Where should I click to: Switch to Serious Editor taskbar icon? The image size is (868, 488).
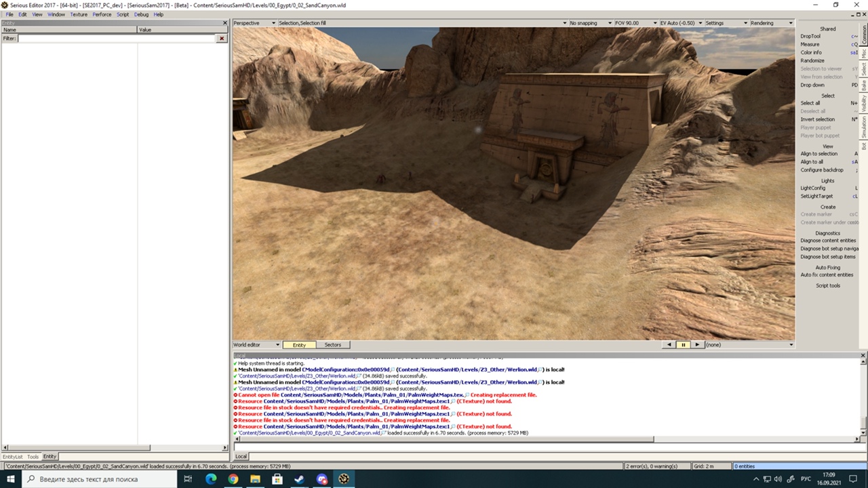pos(344,479)
